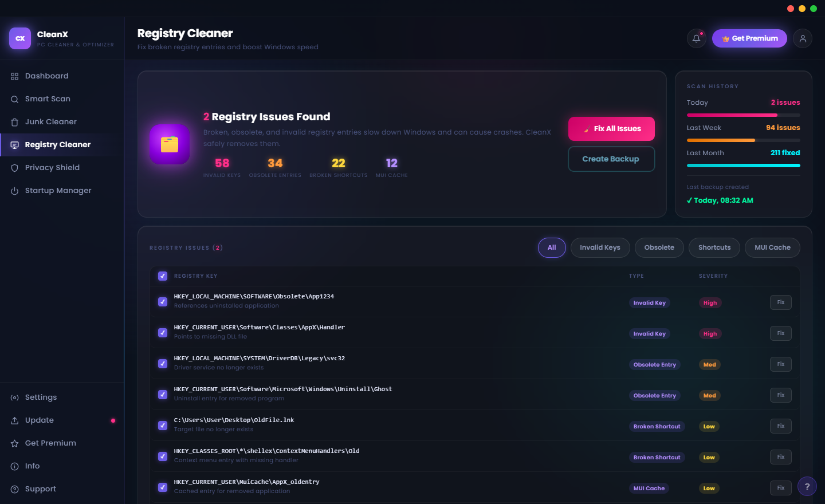Click the CleanX logo icon
Screen dimensions: 825x504
pos(20,38)
